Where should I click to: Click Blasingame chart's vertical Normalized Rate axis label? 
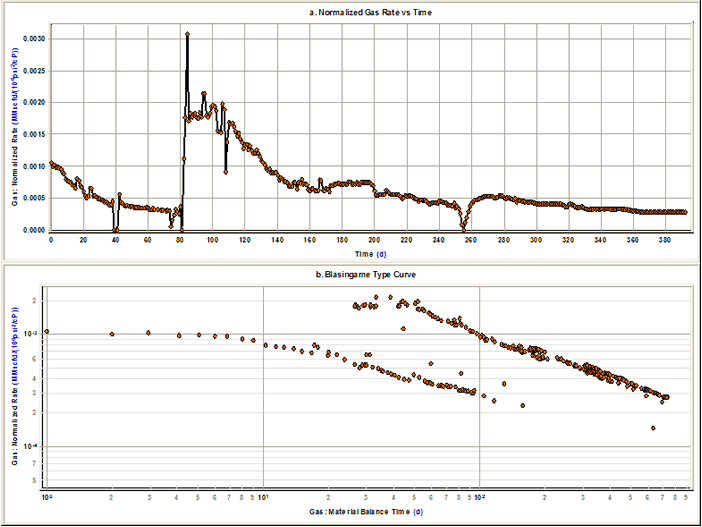(x=15, y=390)
